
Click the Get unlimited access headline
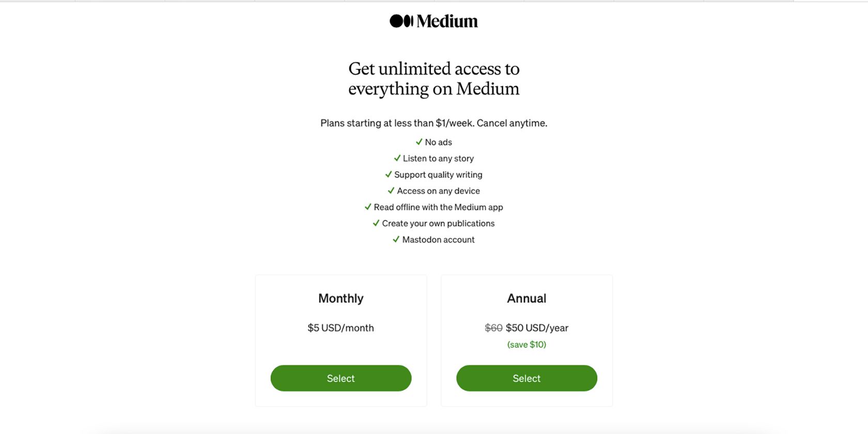(434, 79)
